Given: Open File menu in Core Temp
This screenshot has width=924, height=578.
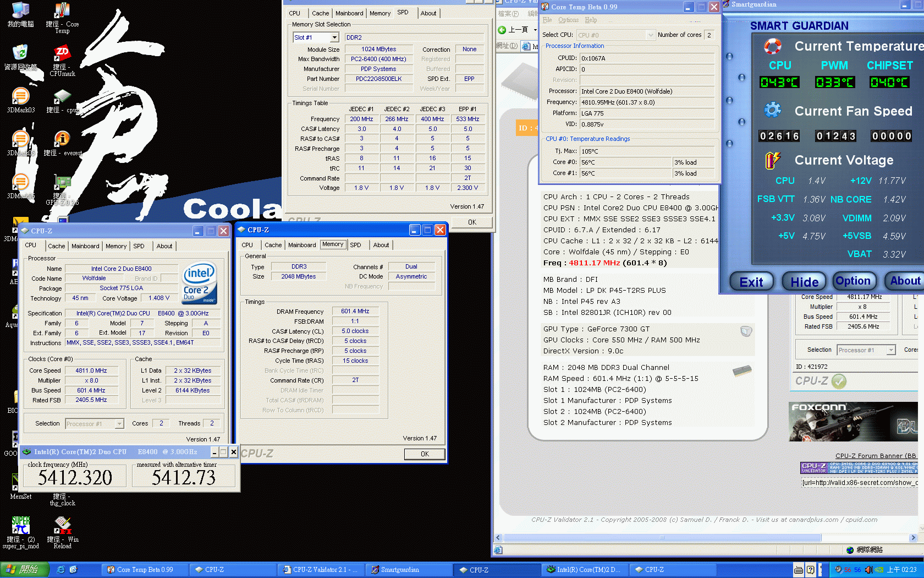Looking at the screenshot, I should tap(547, 20).
